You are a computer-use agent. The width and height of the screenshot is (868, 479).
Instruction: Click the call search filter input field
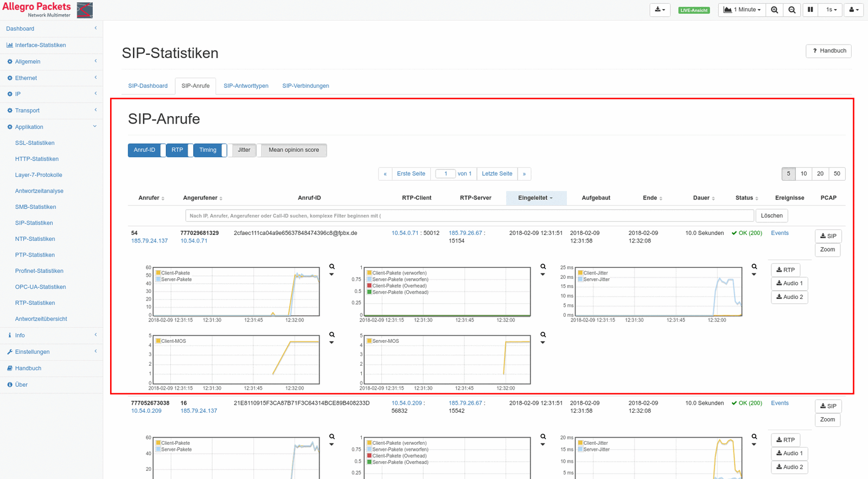[x=469, y=216]
